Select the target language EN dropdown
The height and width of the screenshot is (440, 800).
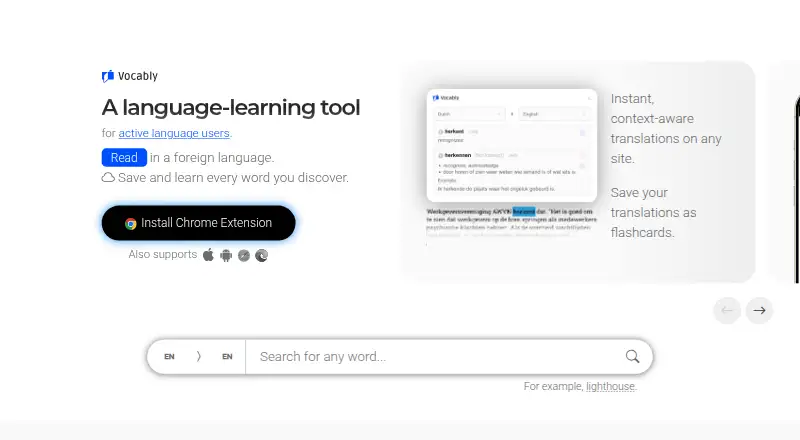(x=228, y=357)
